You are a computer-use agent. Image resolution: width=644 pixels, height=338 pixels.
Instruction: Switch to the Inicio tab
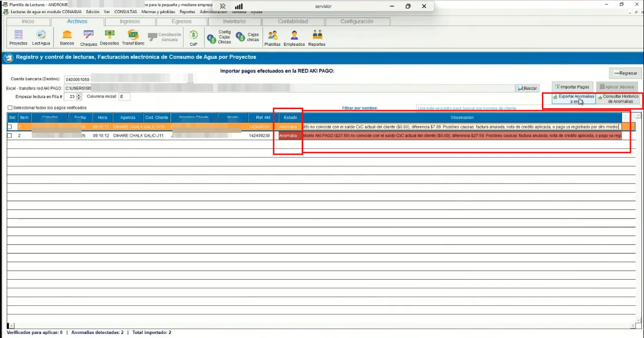click(x=28, y=22)
